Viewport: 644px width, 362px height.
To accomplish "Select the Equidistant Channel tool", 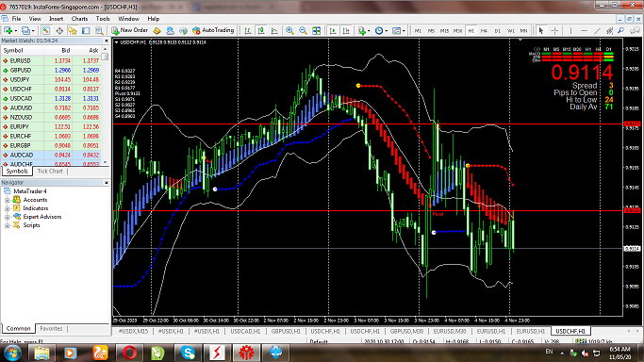I will [609, 30].
